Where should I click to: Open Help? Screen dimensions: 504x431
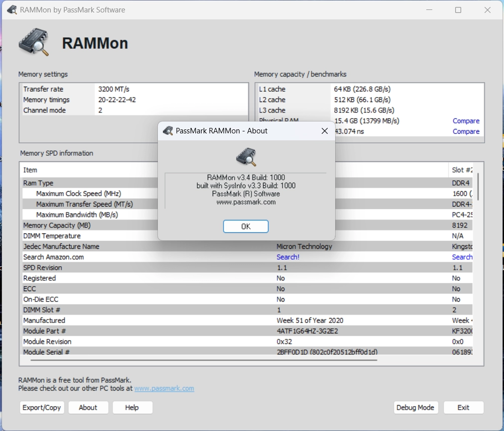click(132, 408)
